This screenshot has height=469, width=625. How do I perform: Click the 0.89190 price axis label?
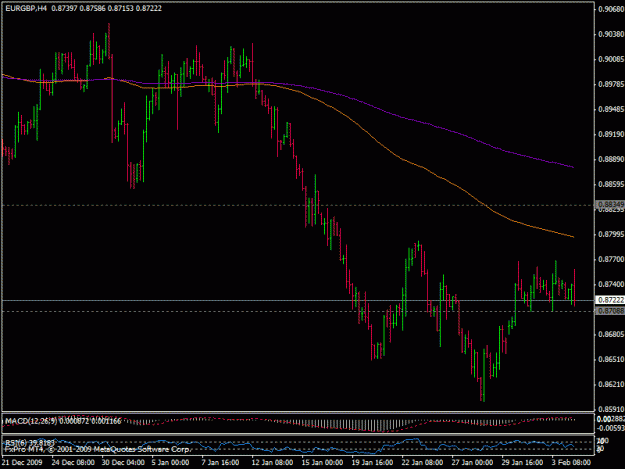tap(611, 134)
